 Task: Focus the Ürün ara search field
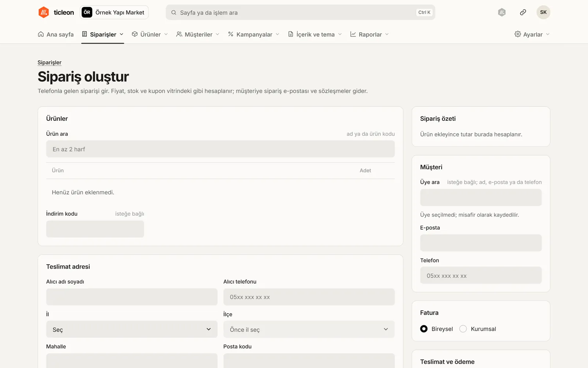220,149
